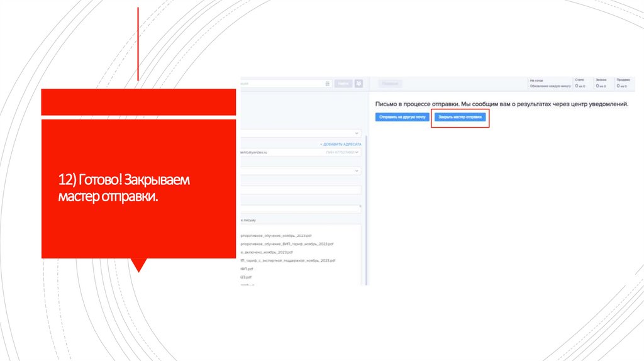Click the left panel vertical scrollbar
This screenshot has width=644, height=361.
(366, 209)
